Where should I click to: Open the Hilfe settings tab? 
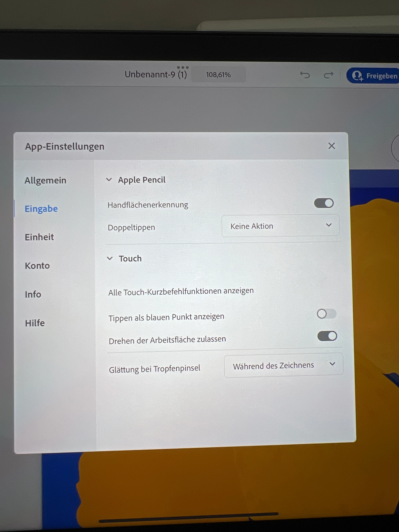pyautogui.click(x=35, y=323)
